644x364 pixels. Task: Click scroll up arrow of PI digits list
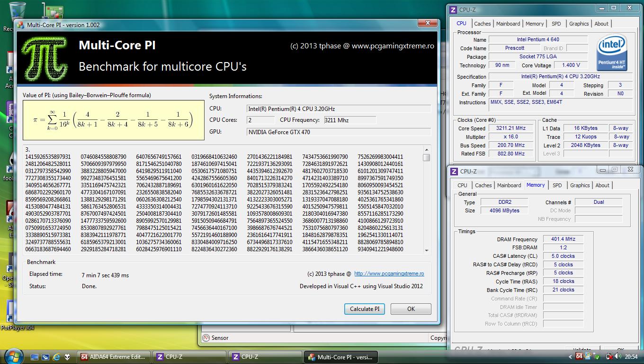(x=427, y=150)
